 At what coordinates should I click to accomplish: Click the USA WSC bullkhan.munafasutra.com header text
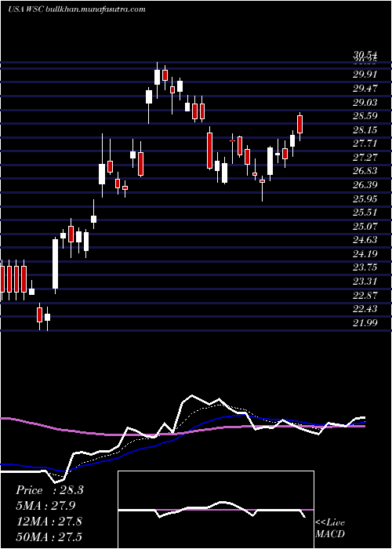click(x=76, y=9)
